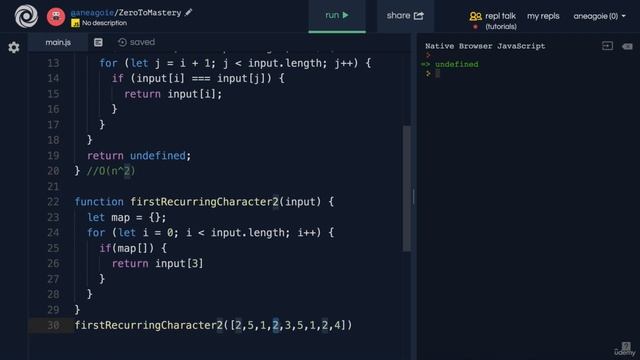Click the Repl.it spiral logo
This screenshot has height=360, width=640.
26,16
